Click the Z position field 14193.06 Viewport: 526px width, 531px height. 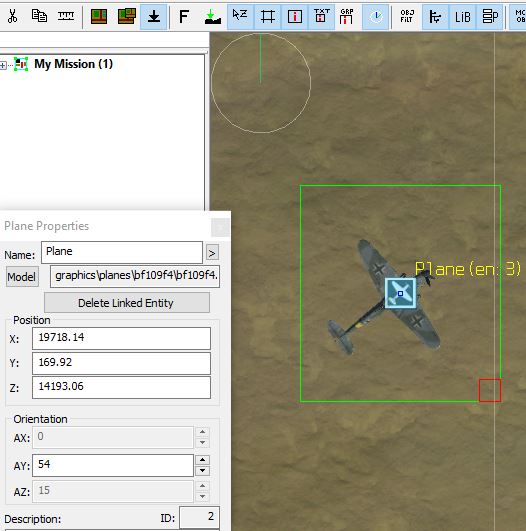click(121, 387)
